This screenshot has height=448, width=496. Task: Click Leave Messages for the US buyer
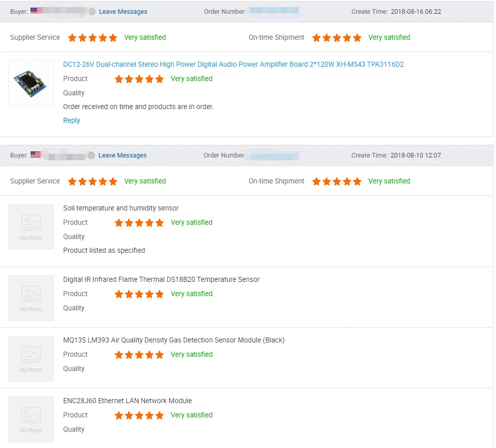(x=122, y=155)
